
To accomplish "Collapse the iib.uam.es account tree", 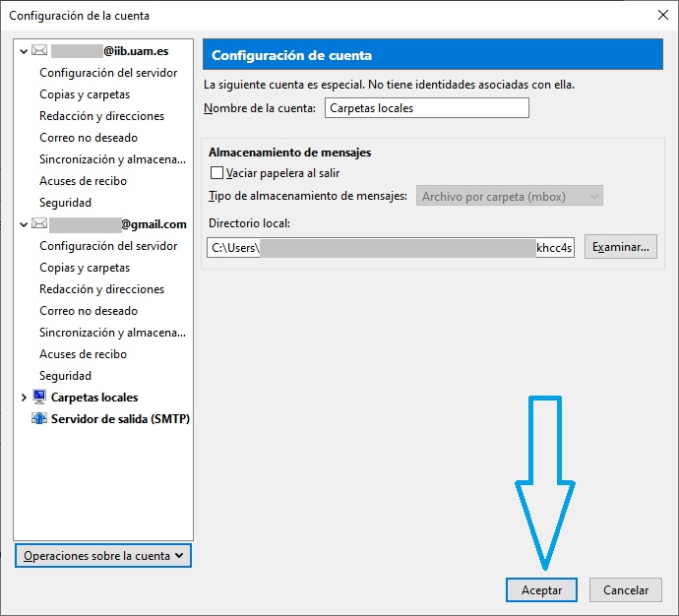I will point(25,51).
